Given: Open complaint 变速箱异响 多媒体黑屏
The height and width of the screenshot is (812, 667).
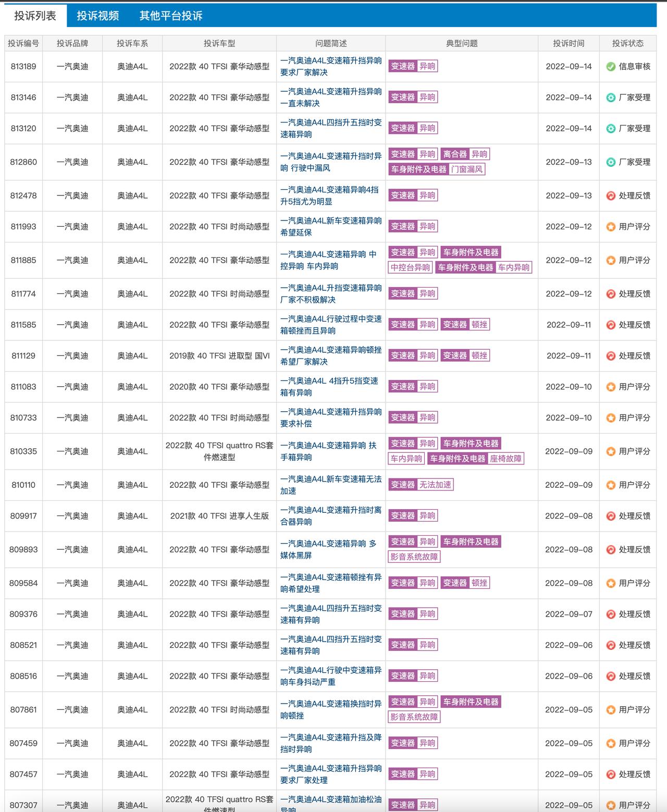Looking at the screenshot, I should [x=328, y=549].
